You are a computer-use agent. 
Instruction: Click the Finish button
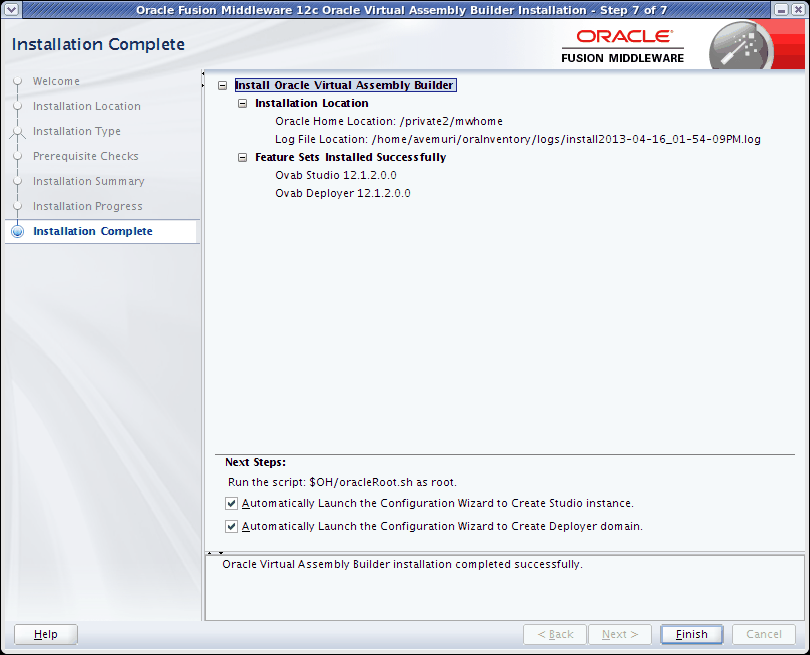692,634
